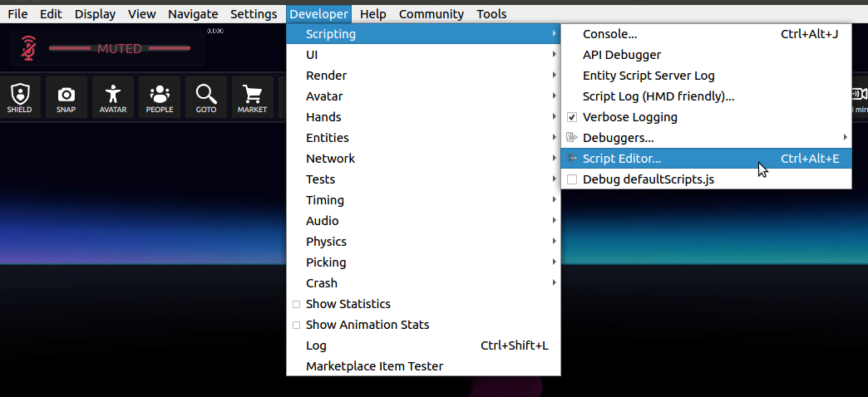Expand the Avatar submenu in Developer menu
The width and height of the screenshot is (868, 397).
pos(423,96)
